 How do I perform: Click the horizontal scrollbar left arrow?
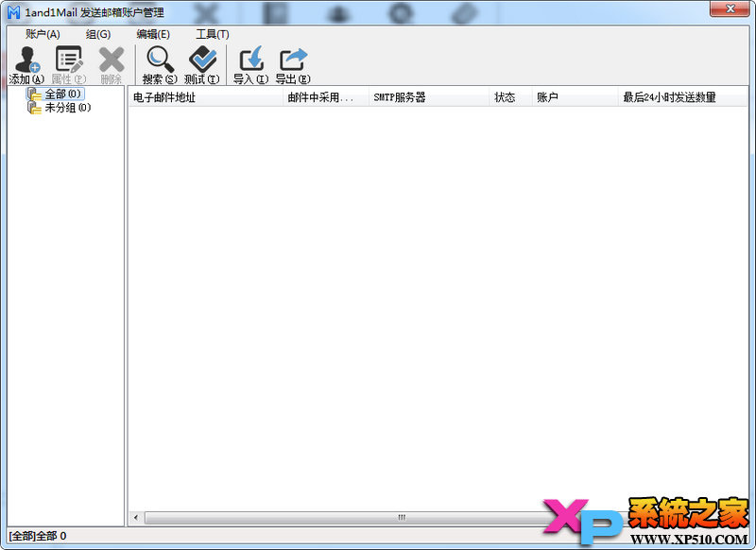coord(136,518)
